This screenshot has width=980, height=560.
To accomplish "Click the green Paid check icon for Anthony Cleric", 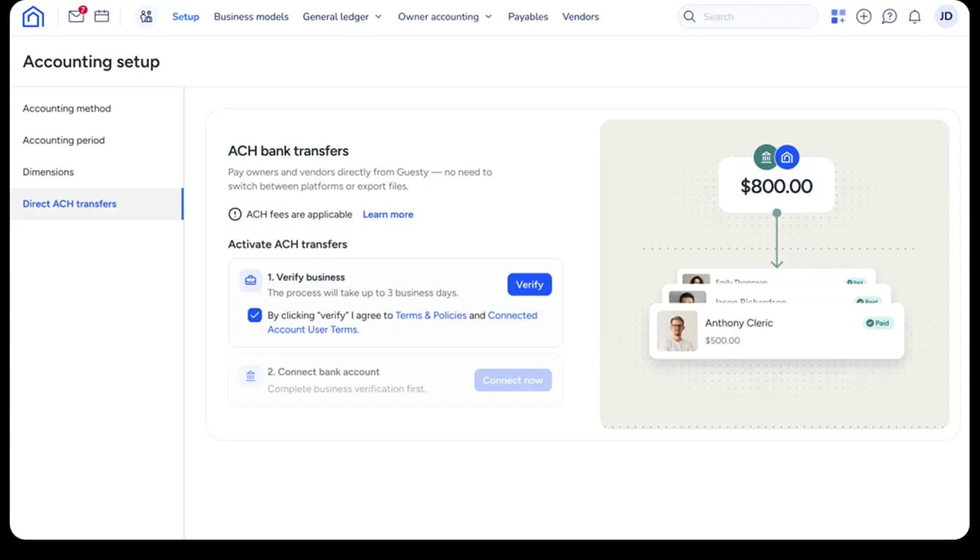I will pyautogui.click(x=869, y=324).
